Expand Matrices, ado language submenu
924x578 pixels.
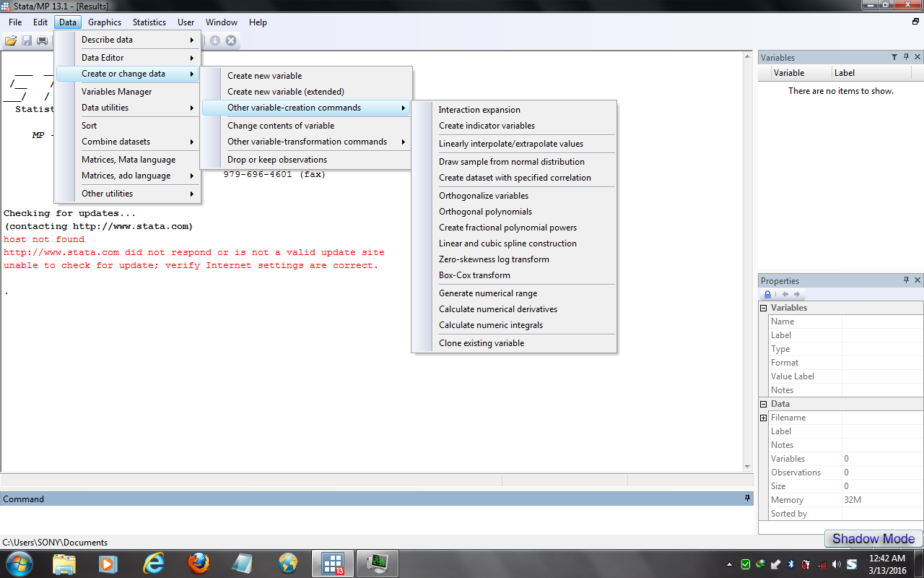[x=127, y=176]
